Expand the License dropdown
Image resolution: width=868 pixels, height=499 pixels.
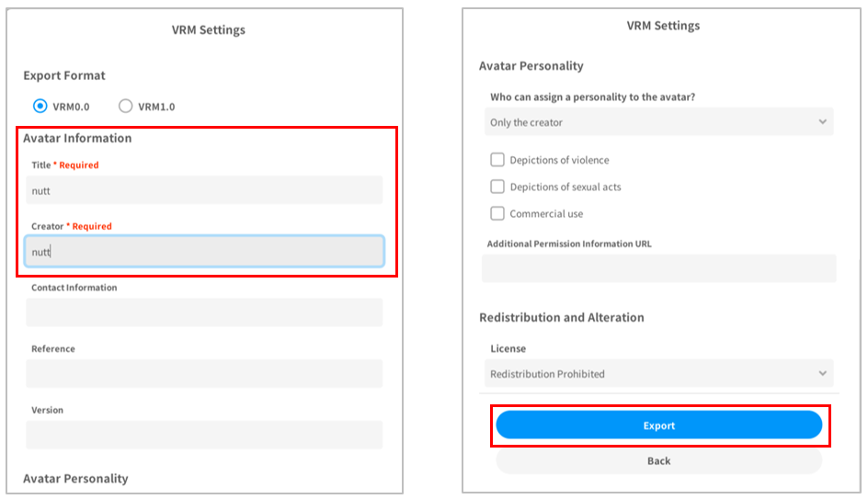click(658, 374)
